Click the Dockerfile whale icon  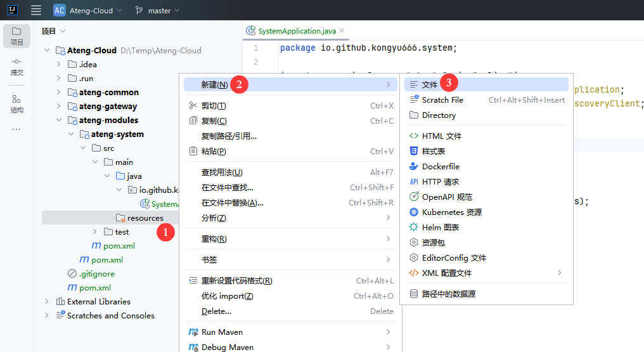(414, 166)
